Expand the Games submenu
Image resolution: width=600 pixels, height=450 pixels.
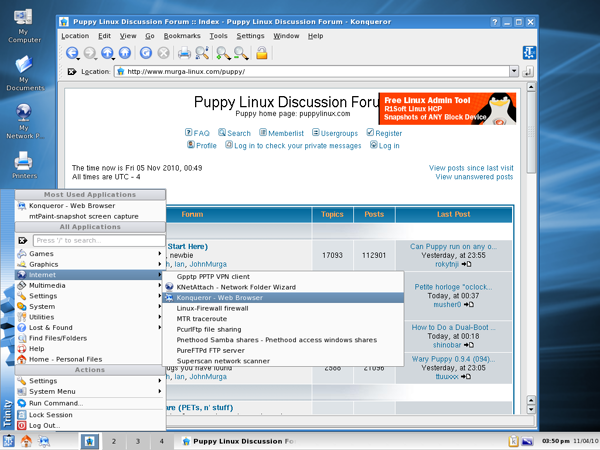click(90, 254)
